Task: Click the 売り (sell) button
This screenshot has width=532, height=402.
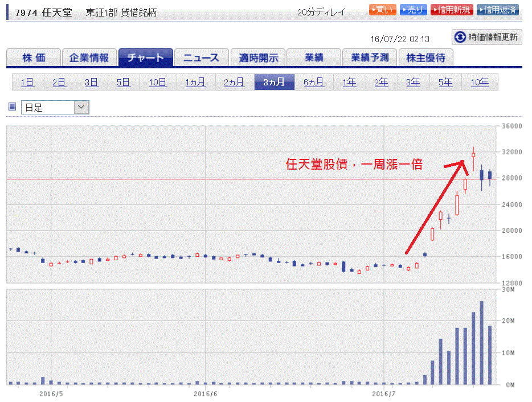Action: click(x=414, y=10)
